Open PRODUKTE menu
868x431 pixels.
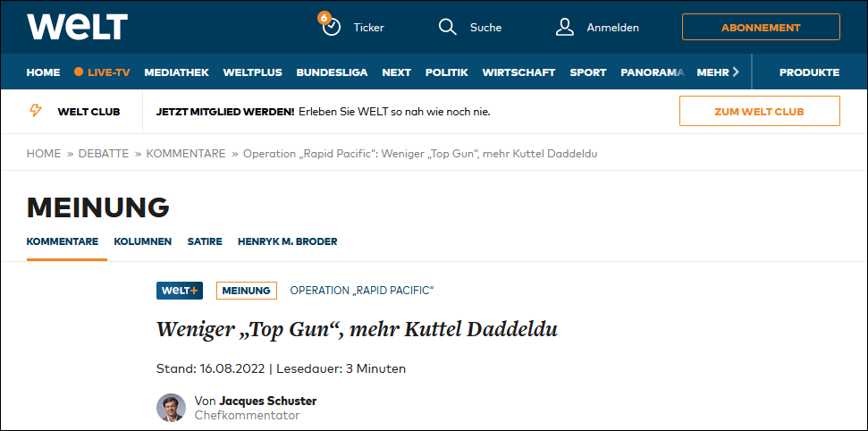(x=809, y=72)
